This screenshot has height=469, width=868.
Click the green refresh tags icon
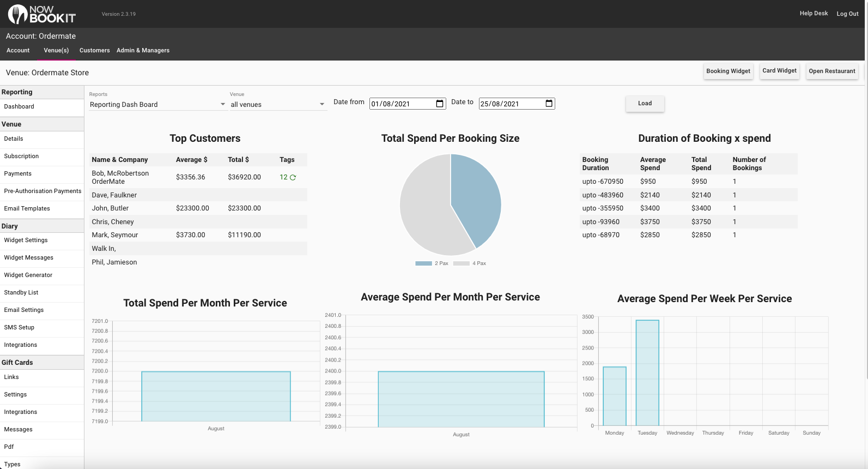pyautogui.click(x=293, y=177)
